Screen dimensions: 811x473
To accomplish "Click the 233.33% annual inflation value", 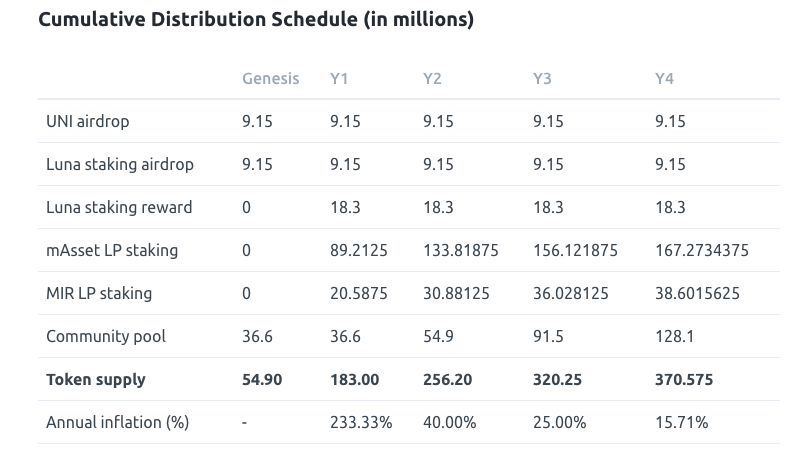I will coord(360,423).
